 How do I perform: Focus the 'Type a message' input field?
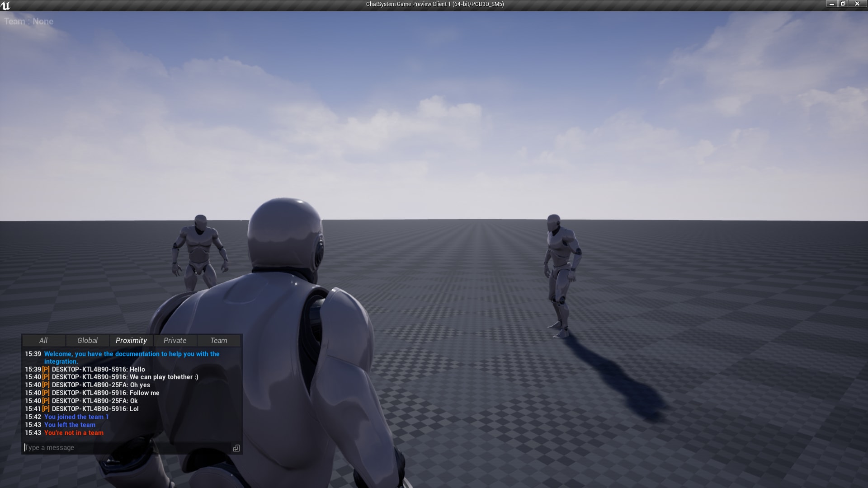click(x=127, y=447)
